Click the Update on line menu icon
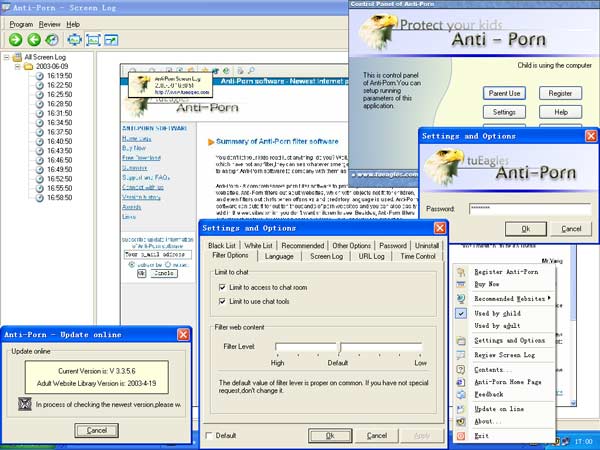Screen dimensions: 600x450 click(x=461, y=409)
